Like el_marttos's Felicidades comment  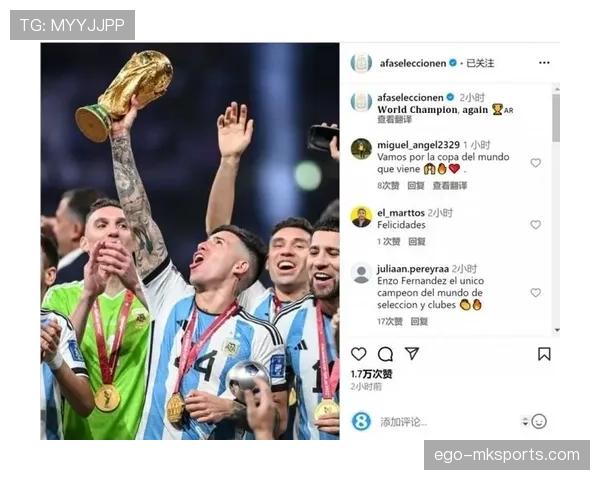pos(536,225)
